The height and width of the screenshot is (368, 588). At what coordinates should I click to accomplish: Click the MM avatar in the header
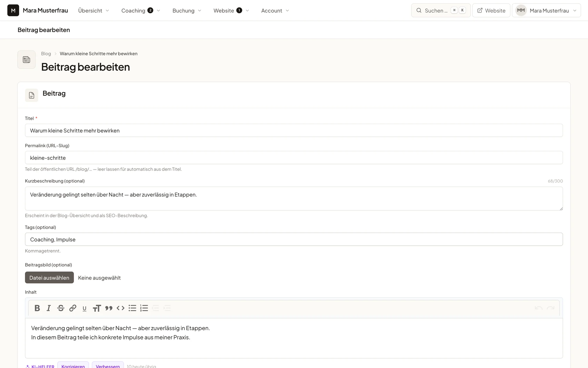pos(521,10)
